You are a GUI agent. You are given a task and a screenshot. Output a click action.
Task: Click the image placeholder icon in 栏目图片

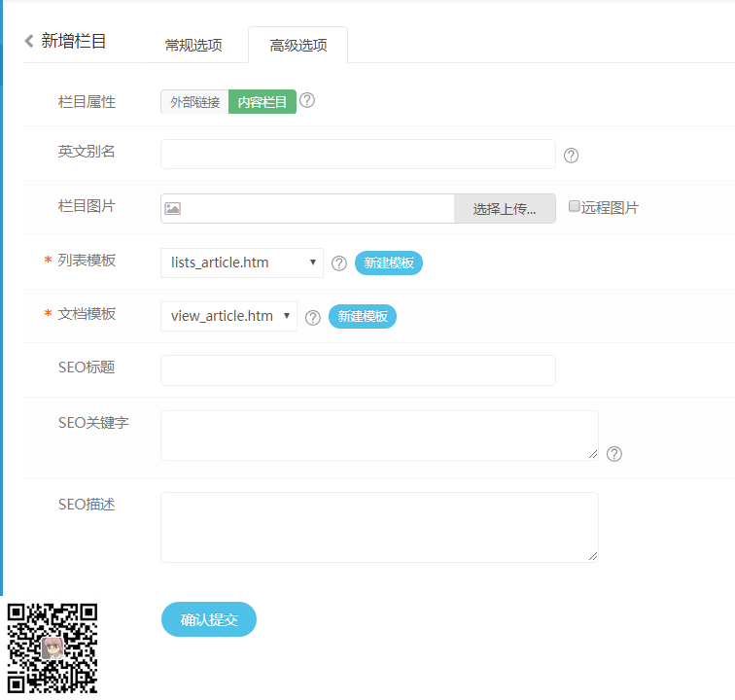click(172, 208)
